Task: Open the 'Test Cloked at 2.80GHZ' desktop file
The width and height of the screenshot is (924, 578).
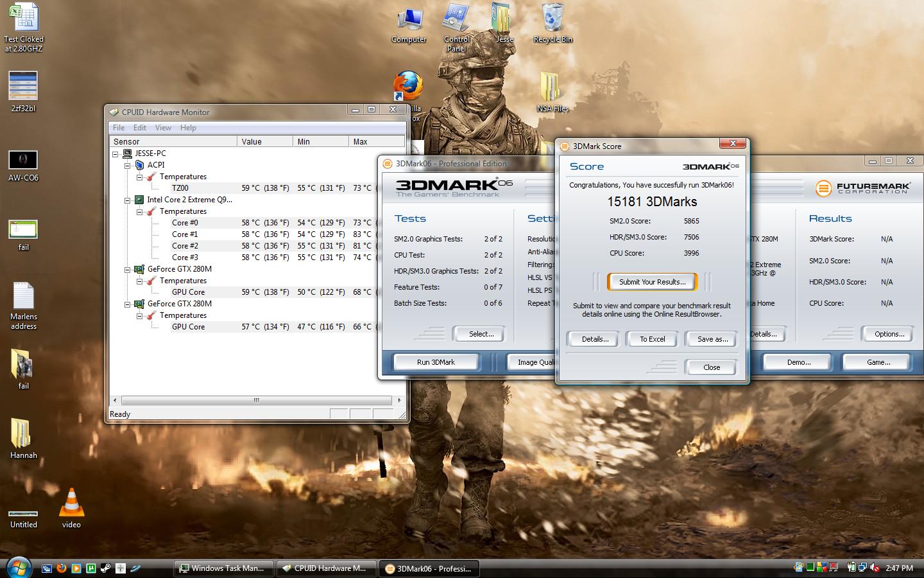Action: 24,28
